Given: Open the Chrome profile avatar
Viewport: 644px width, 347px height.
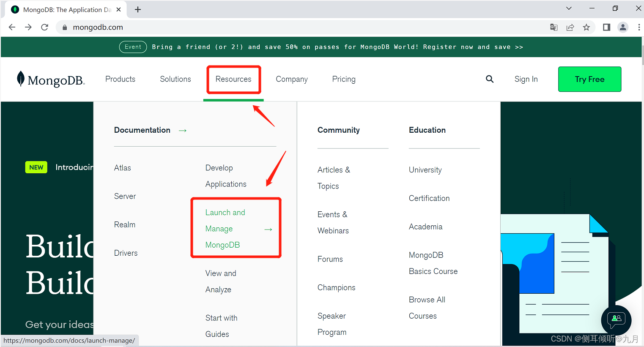Looking at the screenshot, I should pos(623,27).
